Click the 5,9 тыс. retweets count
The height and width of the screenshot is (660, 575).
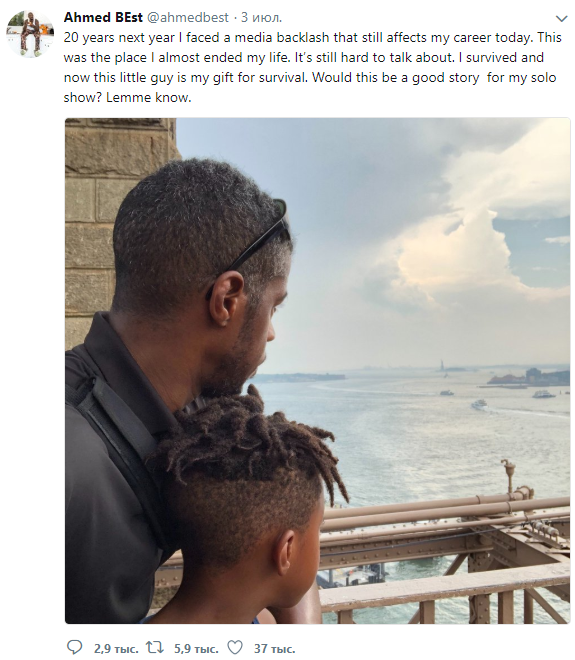click(196, 649)
